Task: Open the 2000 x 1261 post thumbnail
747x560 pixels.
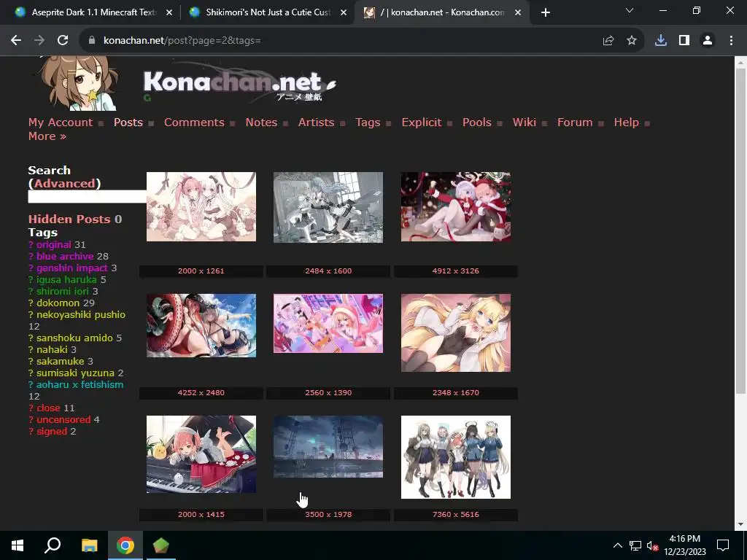Action: (201, 206)
